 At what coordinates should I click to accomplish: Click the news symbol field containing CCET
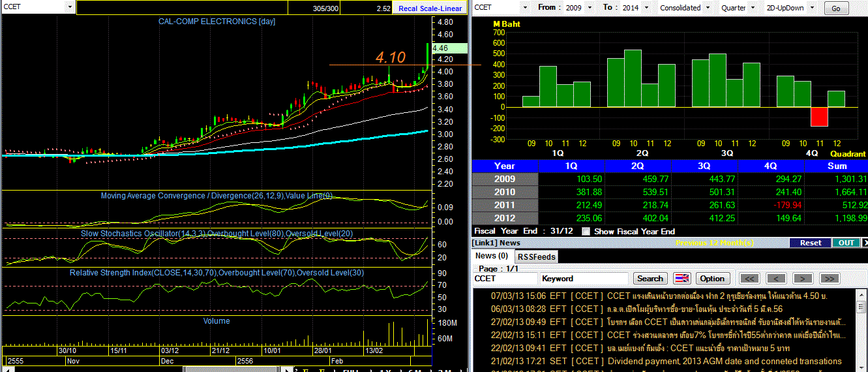(x=505, y=278)
